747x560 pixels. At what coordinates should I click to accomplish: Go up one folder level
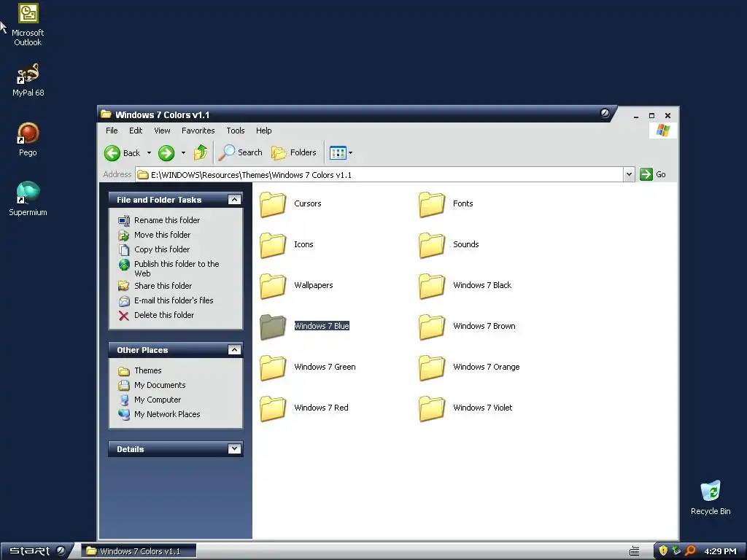point(201,152)
